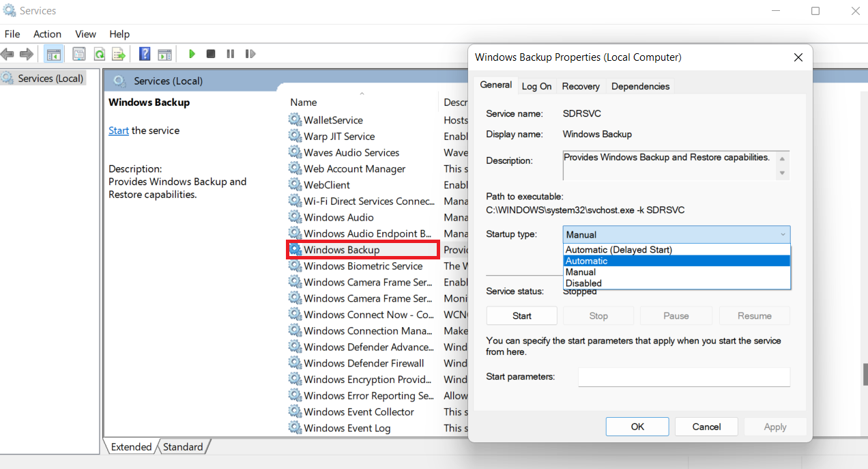Click the Properties toolbar icon
The height and width of the screenshot is (469, 868).
[x=79, y=54]
